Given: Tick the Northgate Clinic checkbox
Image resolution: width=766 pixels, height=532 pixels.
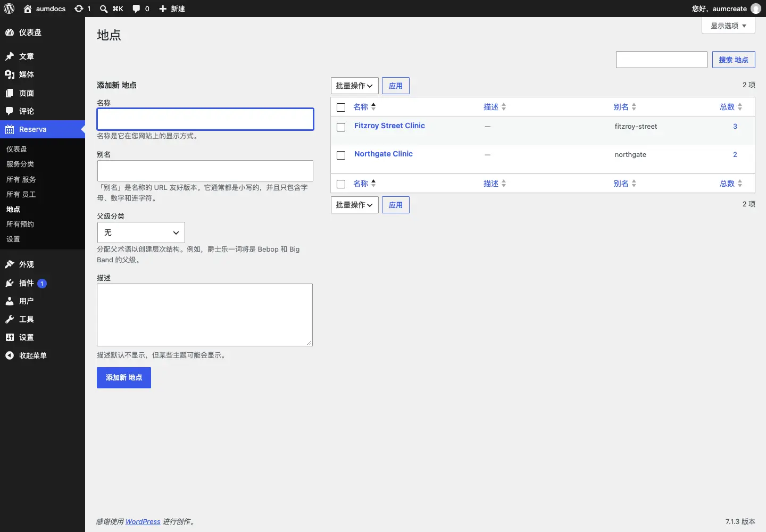Looking at the screenshot, I should [x=341, y=155].
